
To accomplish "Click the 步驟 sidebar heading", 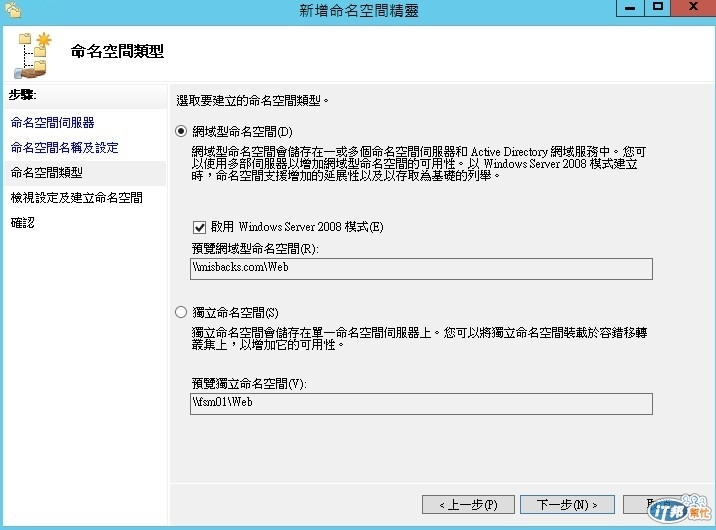I will [23, 95].
